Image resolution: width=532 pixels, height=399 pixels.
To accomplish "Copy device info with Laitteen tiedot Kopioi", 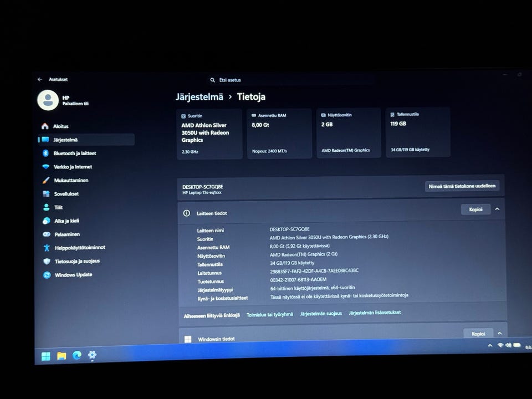I will point(475,209).
